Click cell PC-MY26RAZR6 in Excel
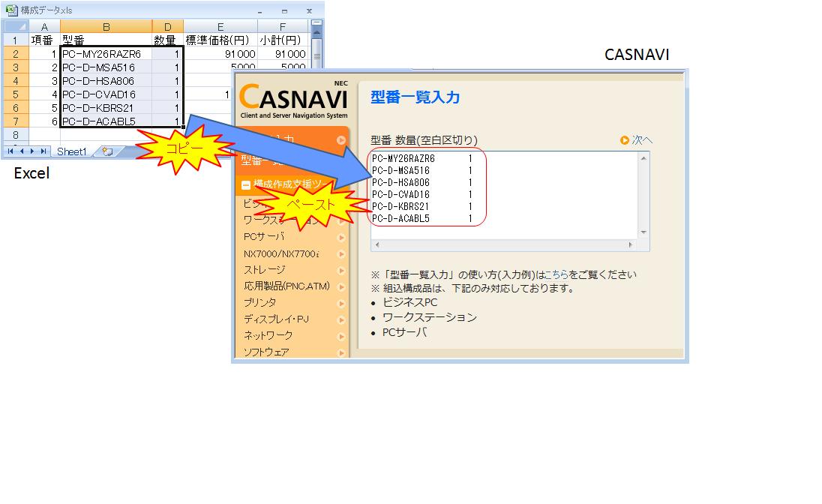The image size is (822, 504). (106, 54)
